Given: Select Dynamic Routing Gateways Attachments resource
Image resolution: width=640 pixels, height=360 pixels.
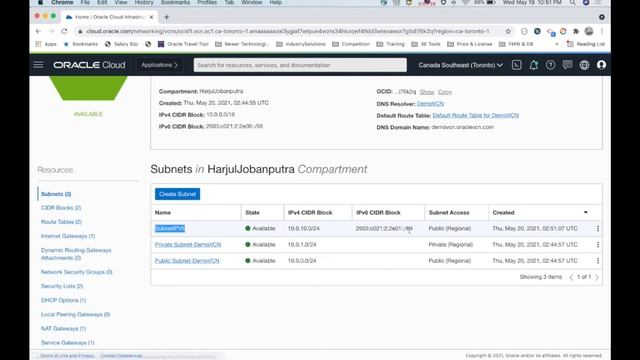Looking at the screenshot, I should point(76,254).
